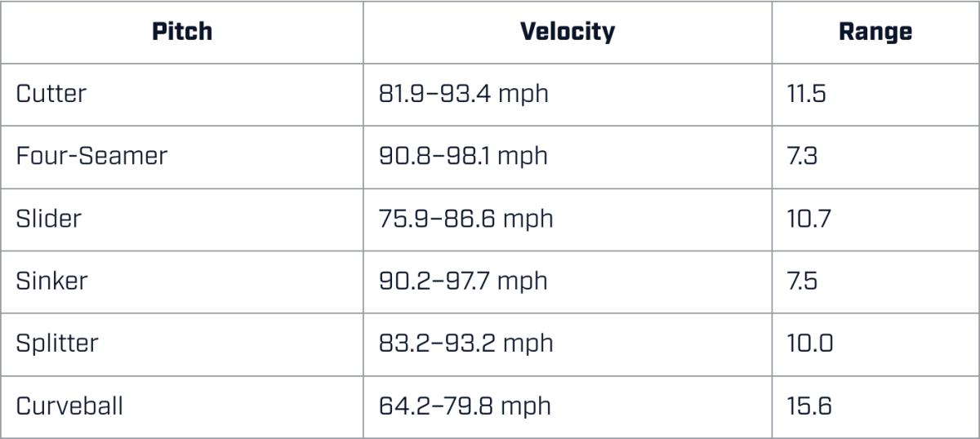Select the Cutter pitch cell
Viewport: 980px width, 439px height.
pos(51,94)
